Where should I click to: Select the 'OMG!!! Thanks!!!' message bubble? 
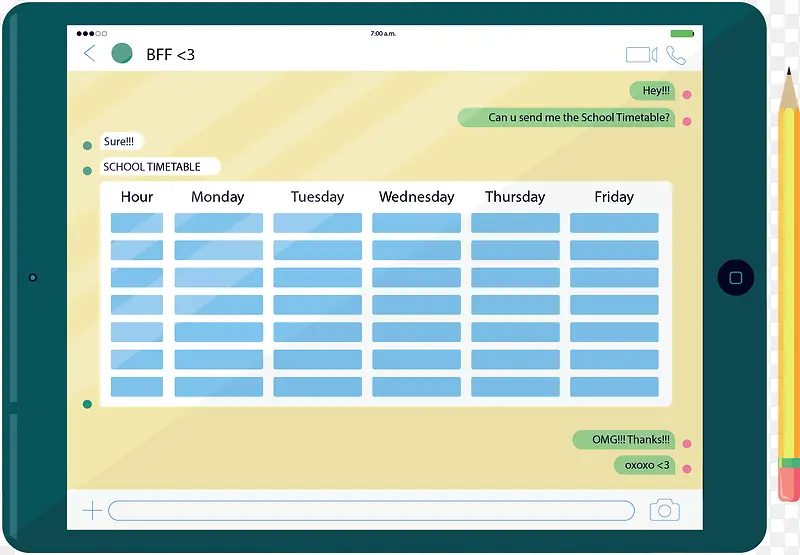[x=624, y=440]
